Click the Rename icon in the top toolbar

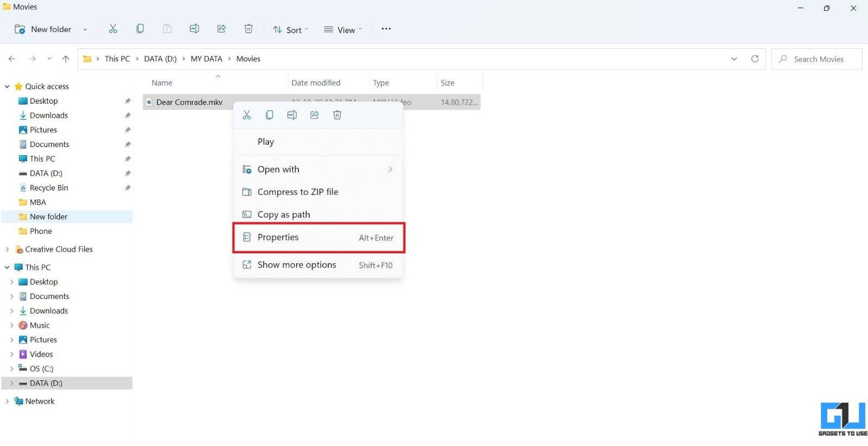point(194,29)
